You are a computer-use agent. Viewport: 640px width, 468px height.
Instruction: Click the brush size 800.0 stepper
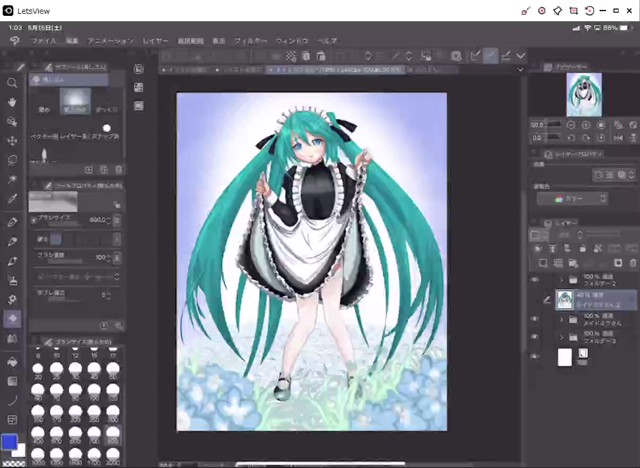pos(108,221)
